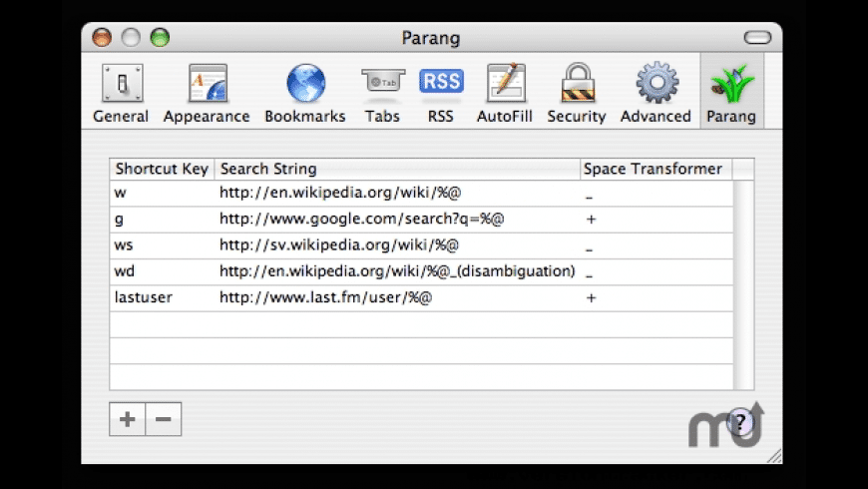868x489 pixels.
Task: Click the plus button to add shortcut
Action: tap(128, 420)
